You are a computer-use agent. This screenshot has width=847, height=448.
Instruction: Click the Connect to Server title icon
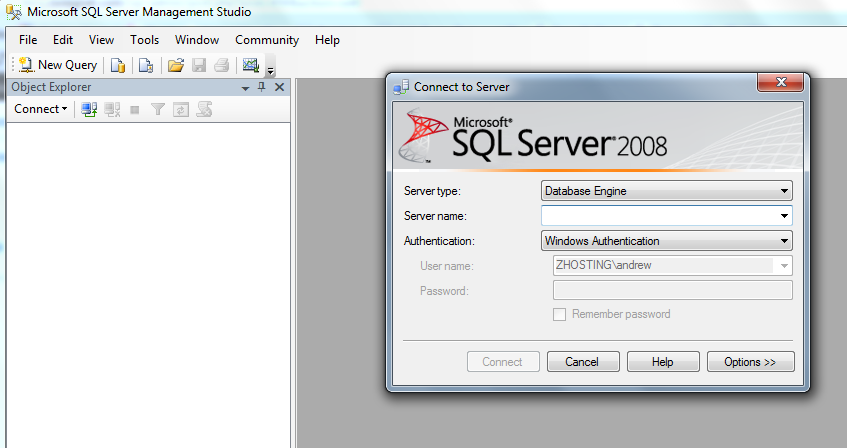(401, 87)
